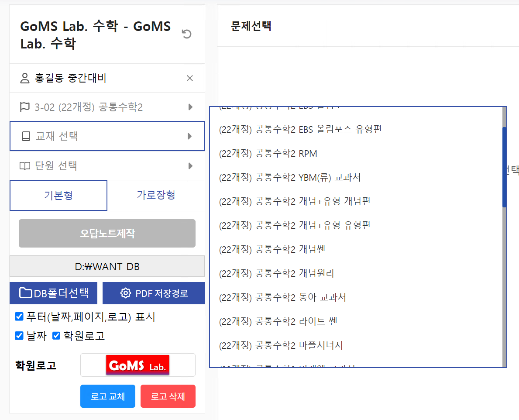Click the D:\WANT DB path field
Screen dimensions: 519x420
(x=107, y=266)
